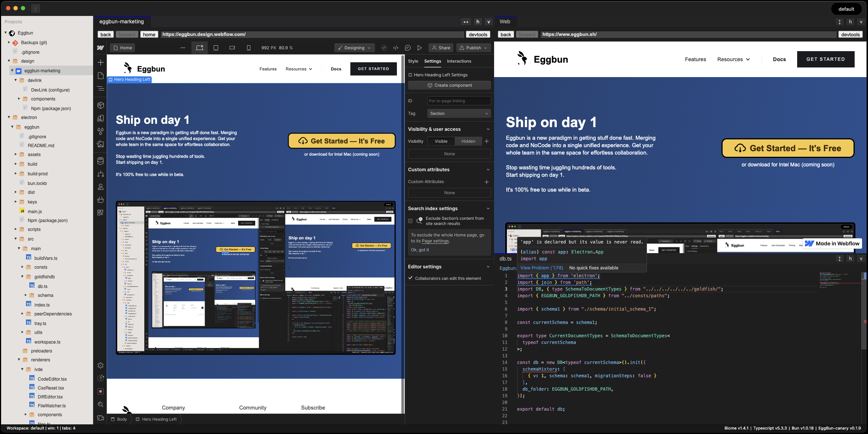
Task: Switch to the Interactions tab
Action: [x=459, y=61]
